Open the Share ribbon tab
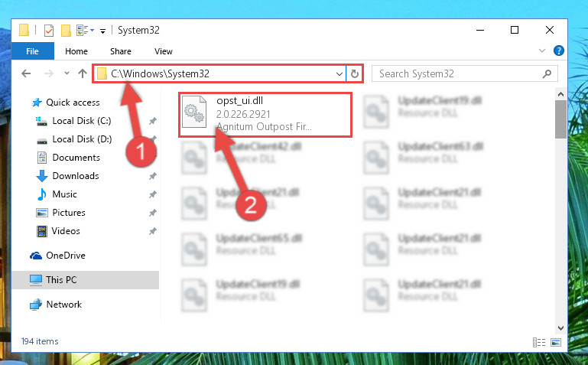The height and width of the screenshot is (365, 588). click(121, 51)
